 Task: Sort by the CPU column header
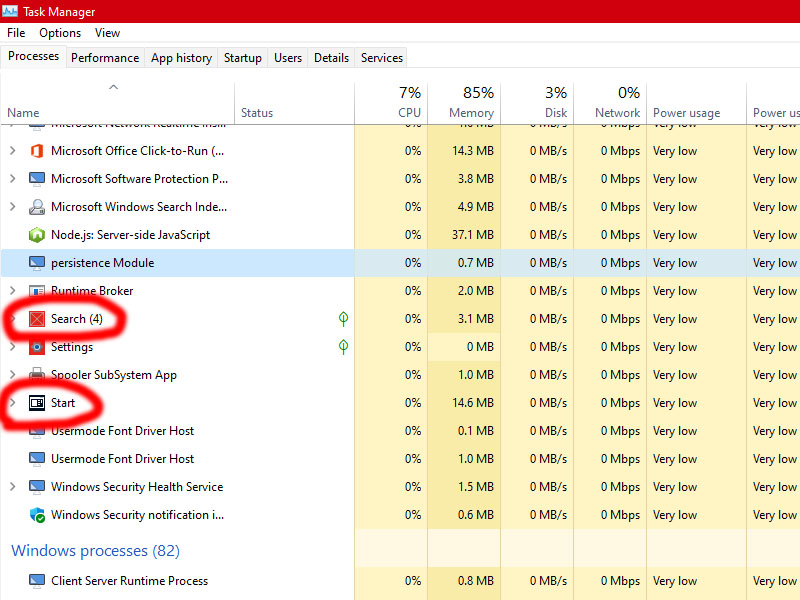(391, 103)
